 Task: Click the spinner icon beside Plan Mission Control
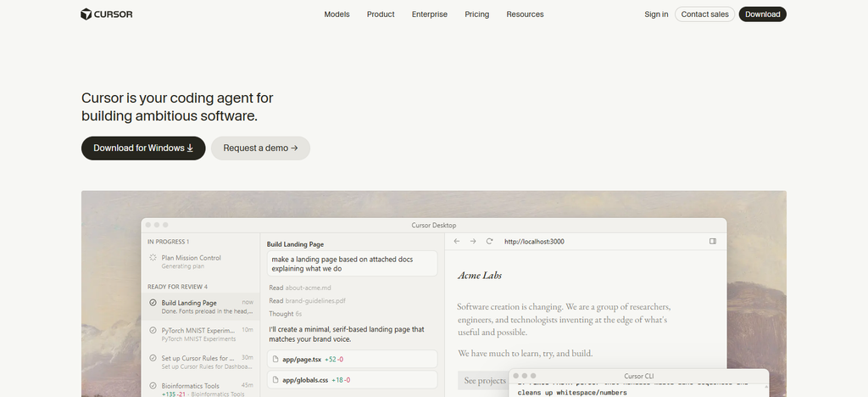(153, 258)
